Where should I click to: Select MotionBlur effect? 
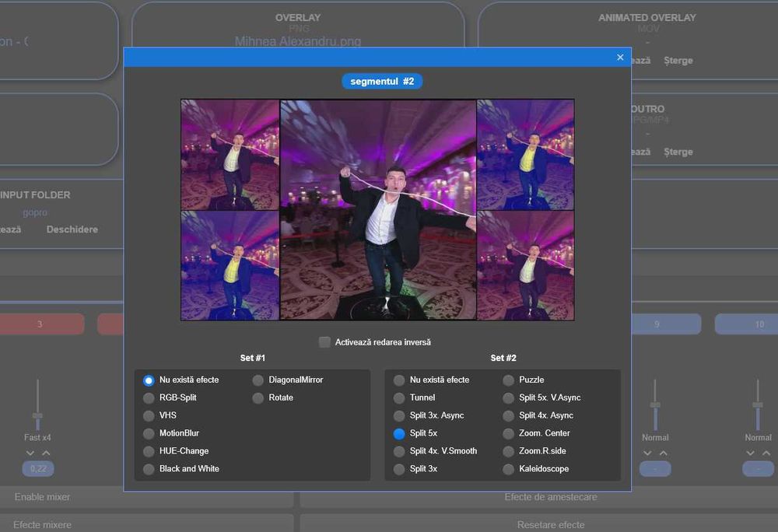pos(149,434)
